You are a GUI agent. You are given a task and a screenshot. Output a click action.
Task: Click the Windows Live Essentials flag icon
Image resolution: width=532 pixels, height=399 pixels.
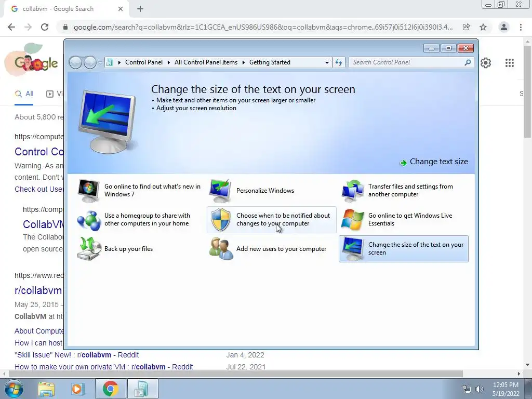pos(353,220)
